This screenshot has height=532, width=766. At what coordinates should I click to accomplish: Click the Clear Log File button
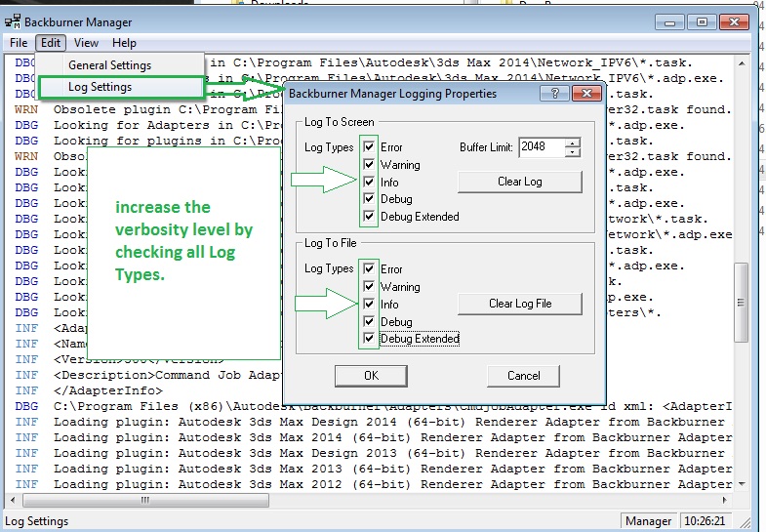tap(520, 304)
